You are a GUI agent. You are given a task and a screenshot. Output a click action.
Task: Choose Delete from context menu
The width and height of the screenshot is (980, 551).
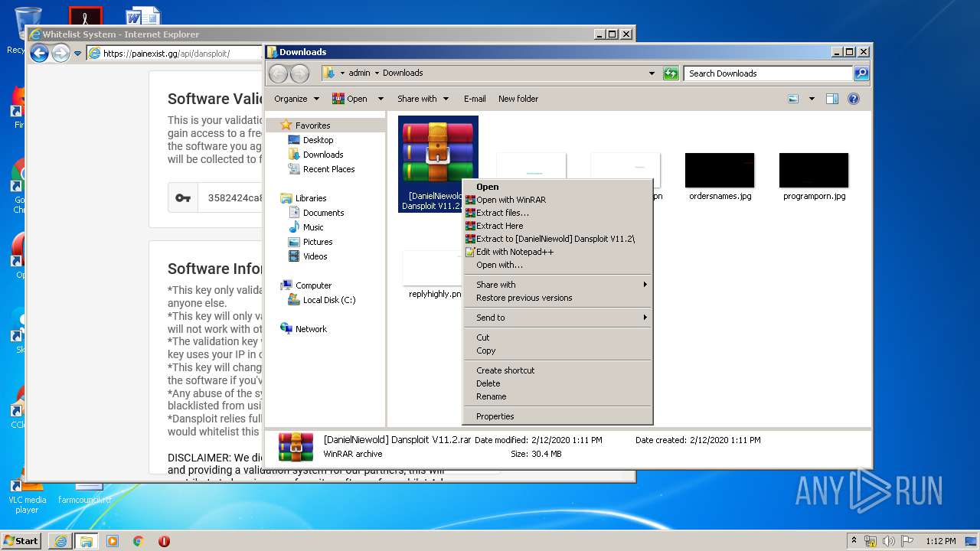point(557,383)
